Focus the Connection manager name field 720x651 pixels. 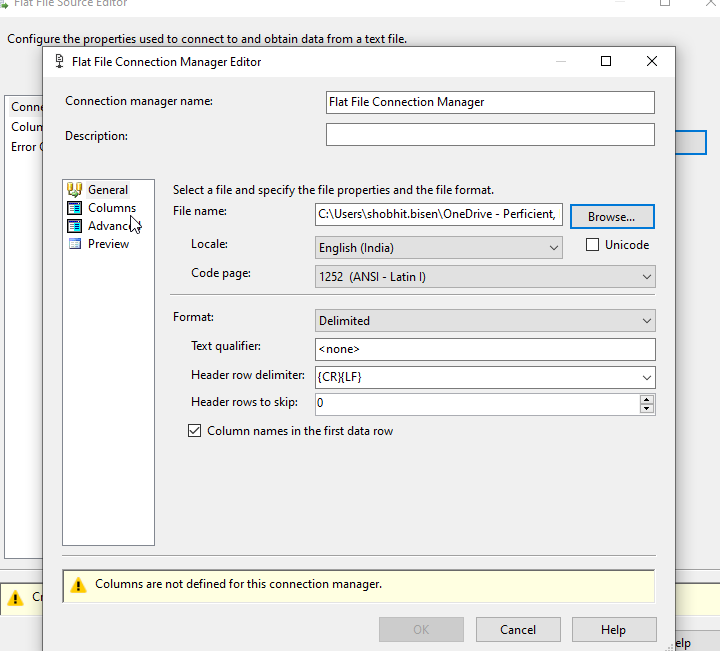[490, 102]
